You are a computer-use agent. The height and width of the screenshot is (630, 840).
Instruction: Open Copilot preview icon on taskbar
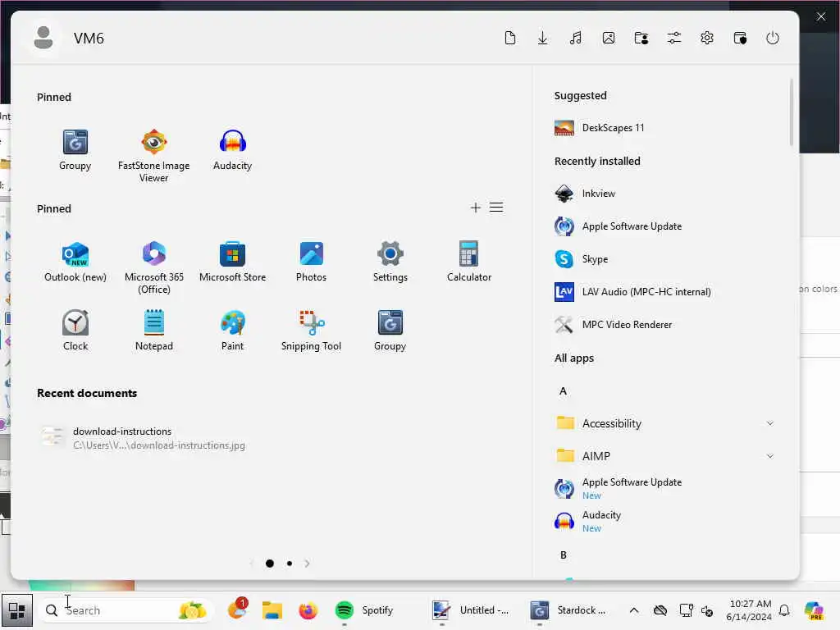(814, 610)
